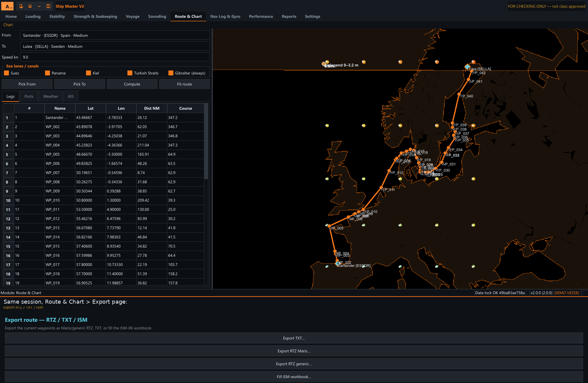Click the new document plus icon in toolbar
588x383 pixels.
[21, 6]
